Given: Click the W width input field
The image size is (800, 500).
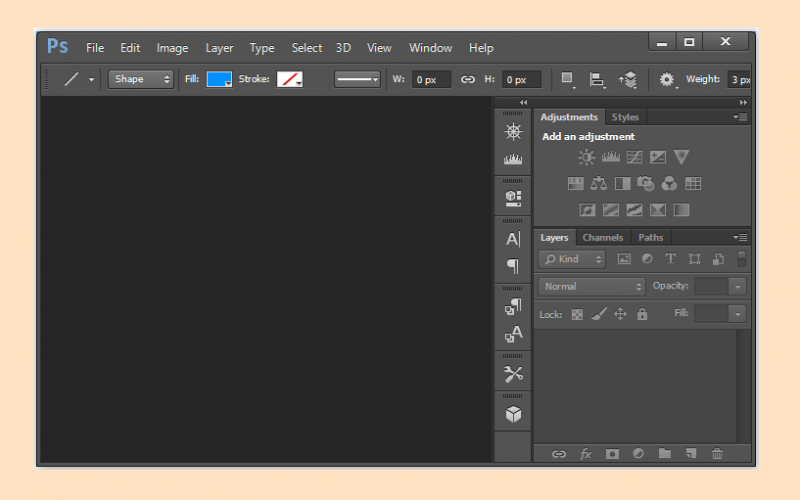Looking at the screenshot, I should pos(431,80).
